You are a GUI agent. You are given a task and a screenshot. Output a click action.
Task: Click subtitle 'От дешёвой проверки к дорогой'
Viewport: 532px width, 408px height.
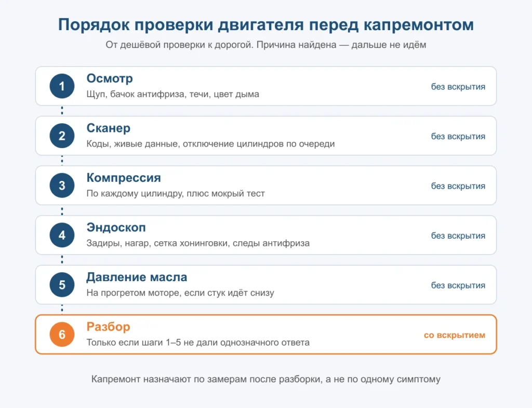pyautogui.click(x=179, y=45)
